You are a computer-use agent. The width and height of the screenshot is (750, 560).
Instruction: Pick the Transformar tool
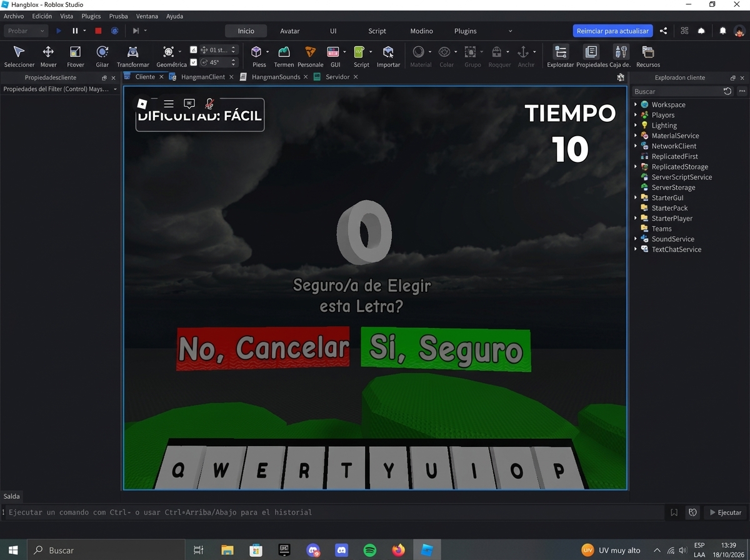pos(132,56)
